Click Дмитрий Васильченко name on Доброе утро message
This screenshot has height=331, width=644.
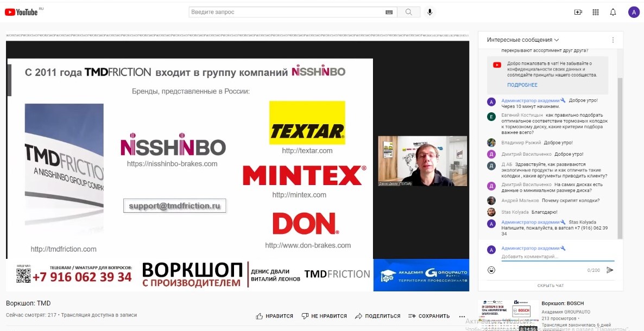point(526,155)
